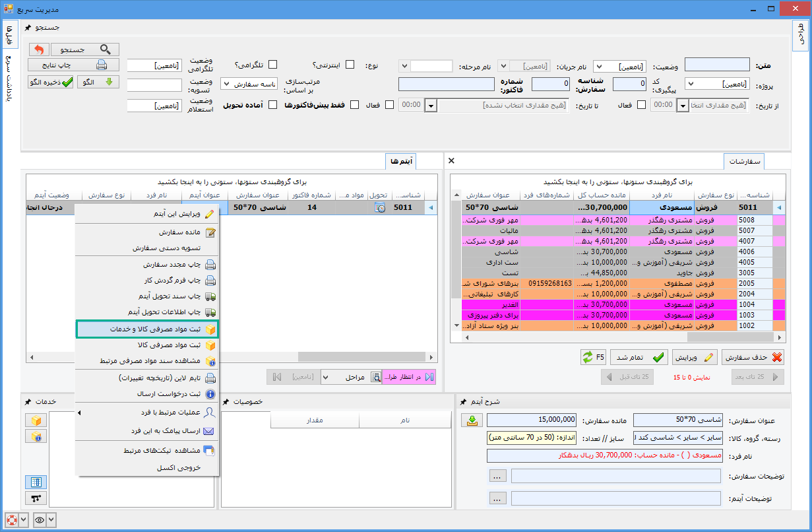812x532 pixels.
Task: Click the شماره فاکتور input field
Action: pos(447,84)
